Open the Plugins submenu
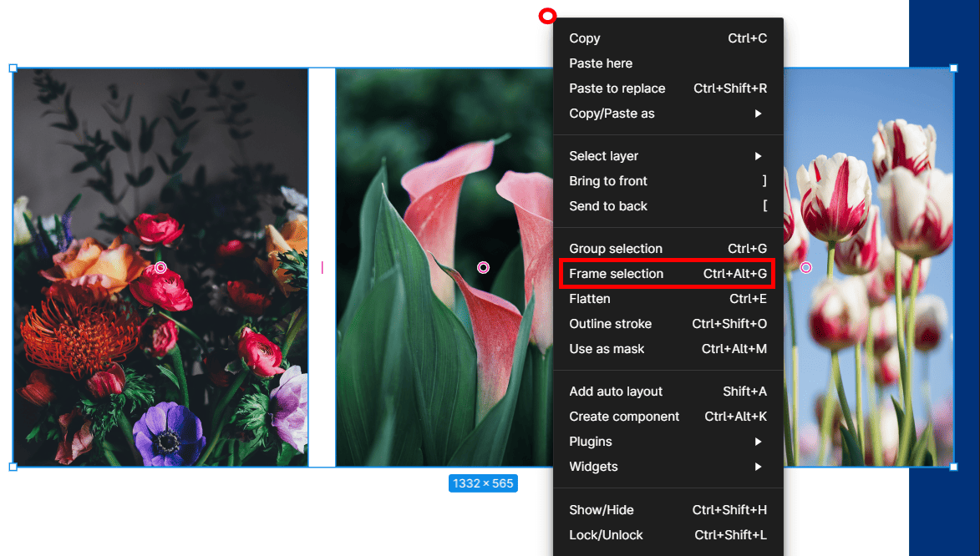Image resolution: width=980 pixels, height=556 pixels. (668, 441)
